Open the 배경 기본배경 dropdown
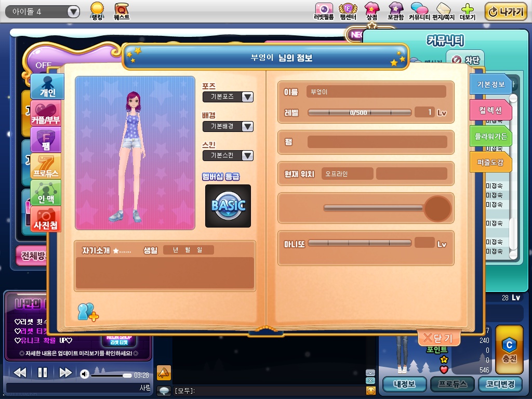532x399 pixels. pos(228,126)
